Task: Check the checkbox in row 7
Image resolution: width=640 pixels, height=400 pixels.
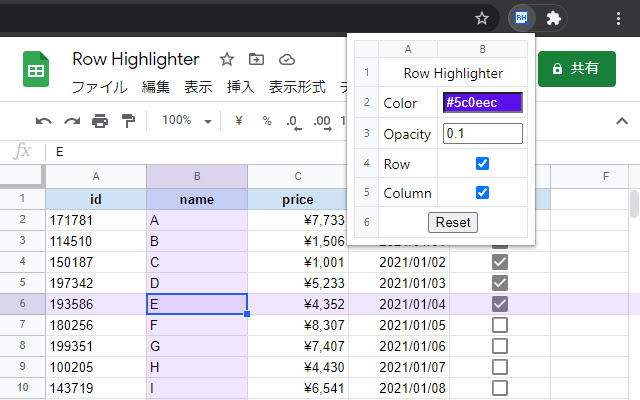Action: click(501, 325)
